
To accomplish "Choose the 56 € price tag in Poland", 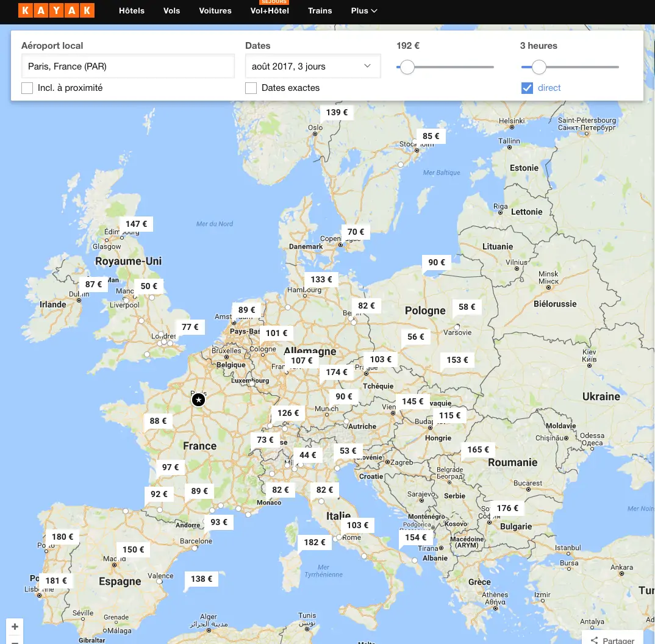I will 416,337.
